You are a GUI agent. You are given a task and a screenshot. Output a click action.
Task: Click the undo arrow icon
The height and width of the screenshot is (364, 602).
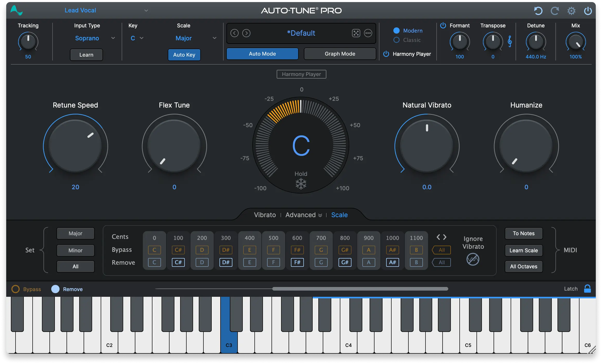538,11
